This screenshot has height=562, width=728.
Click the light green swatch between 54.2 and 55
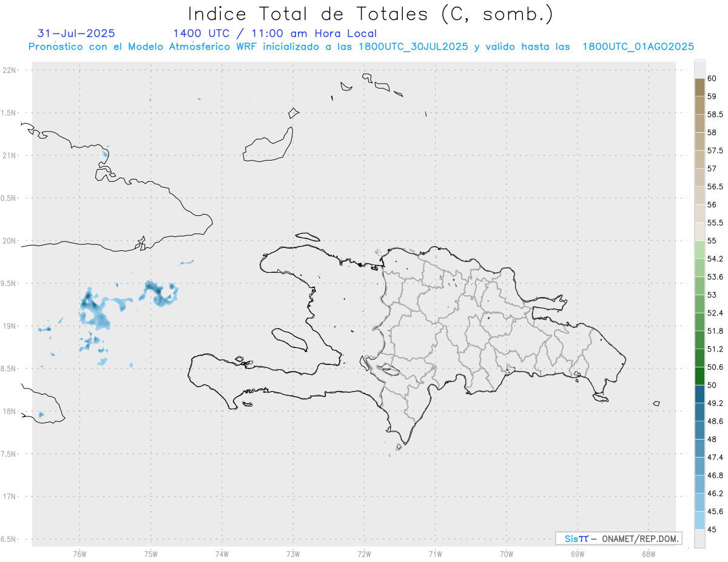click(x=699, y=250)
